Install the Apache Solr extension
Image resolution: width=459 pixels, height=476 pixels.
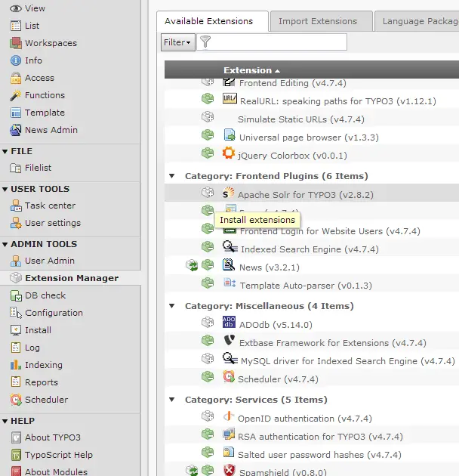click(208, 192)
